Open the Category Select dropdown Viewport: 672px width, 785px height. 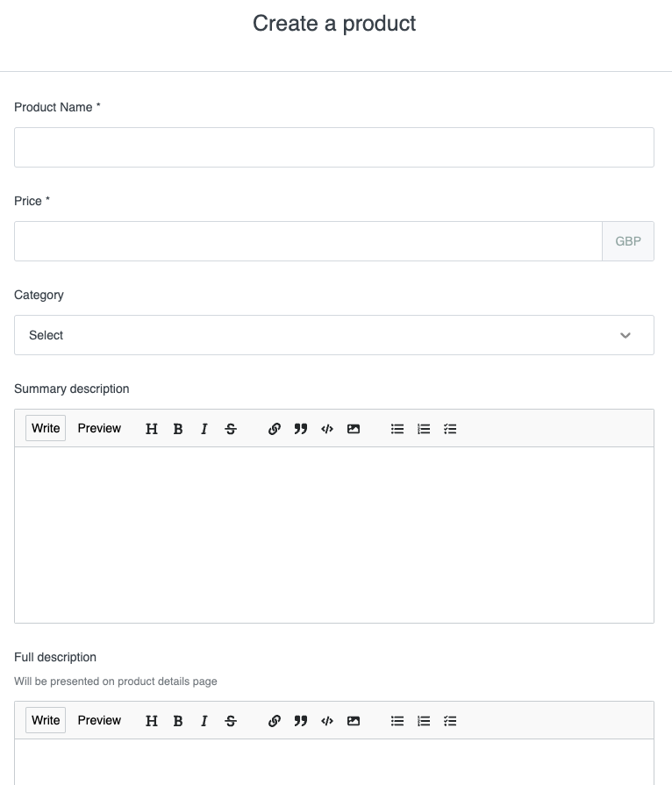point(334,335)
